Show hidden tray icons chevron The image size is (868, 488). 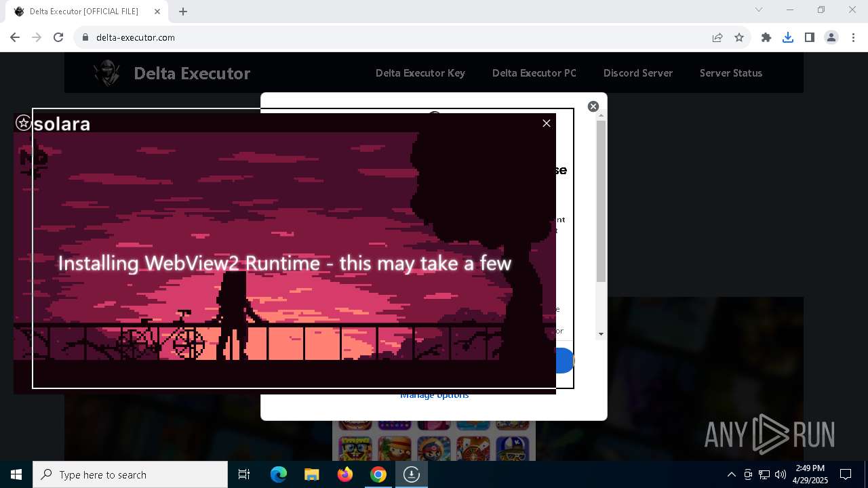click(x=731, y=474)
